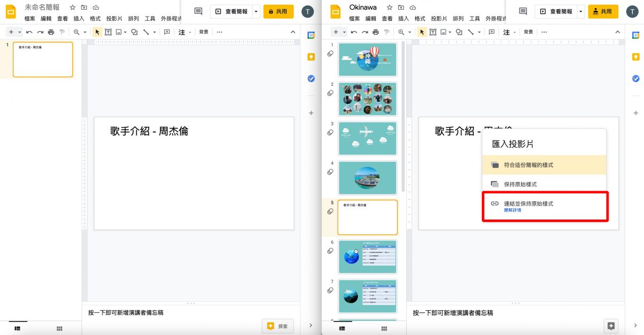Screen dimensions: 644x335
Task: Open the 檔案 menu in the 未命名簡報 window
Action: click(x=30, y=18)
